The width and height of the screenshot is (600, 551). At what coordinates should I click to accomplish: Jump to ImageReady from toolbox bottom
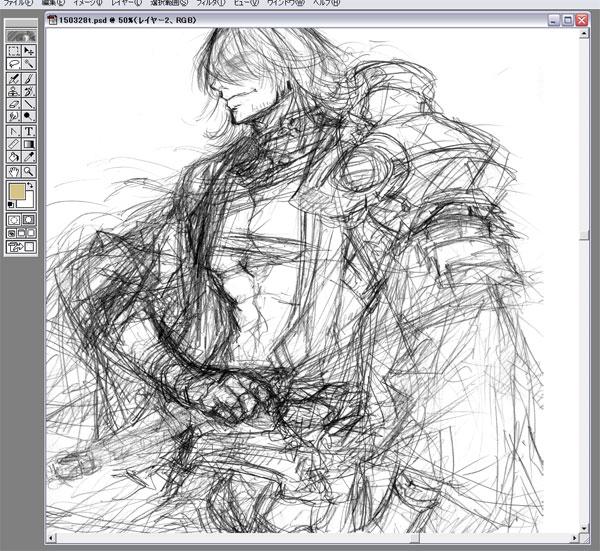coord(21,247)
